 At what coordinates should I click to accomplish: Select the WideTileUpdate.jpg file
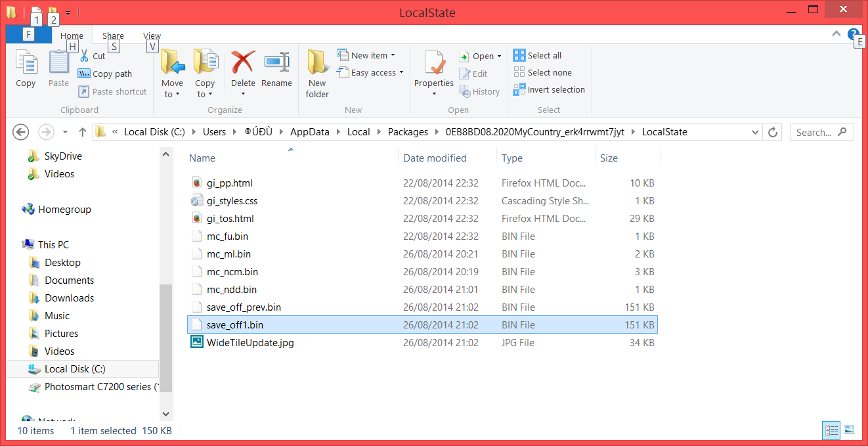(250, 343)
